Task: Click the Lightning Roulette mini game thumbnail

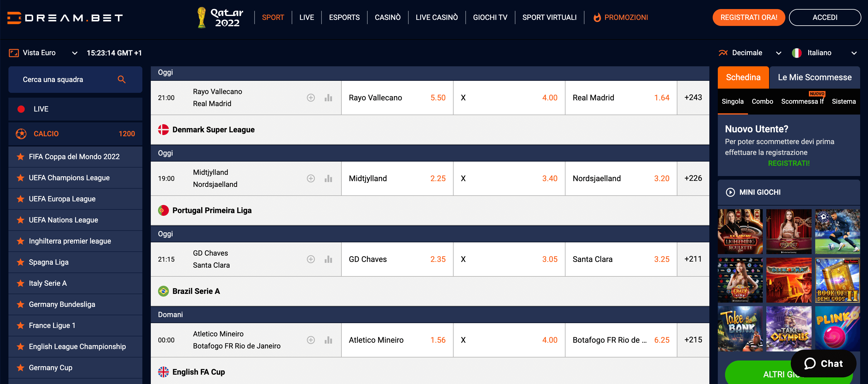Action: (741, 232)
